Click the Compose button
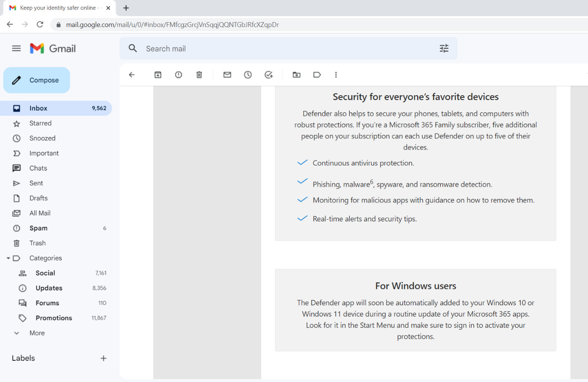 click(x=37, y=80)
